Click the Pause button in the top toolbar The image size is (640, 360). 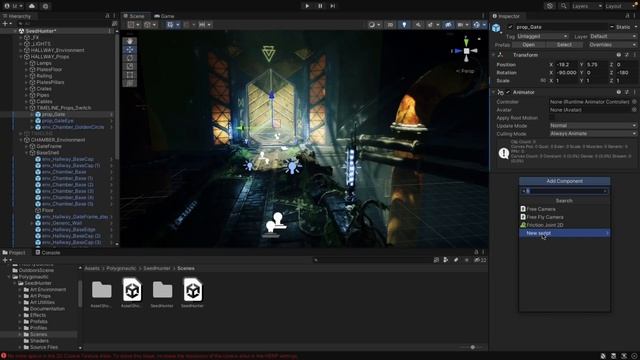(320, 6)
